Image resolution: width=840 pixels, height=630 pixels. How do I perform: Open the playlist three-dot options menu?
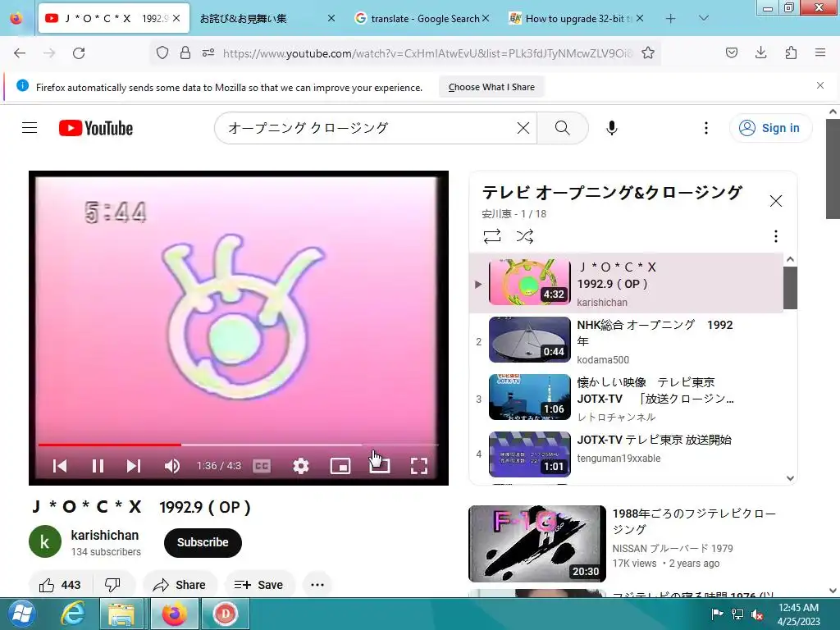pos(776,236)
